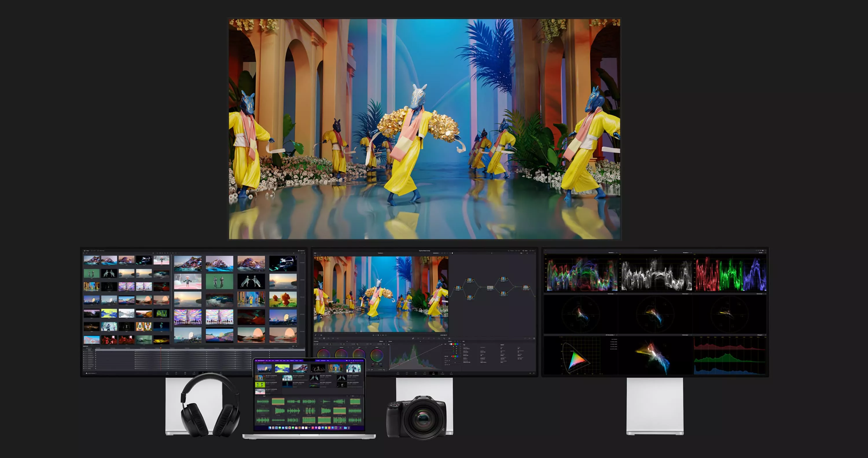Click the center monitor's color viewer image
868x458 pixels.
[381, 294]
